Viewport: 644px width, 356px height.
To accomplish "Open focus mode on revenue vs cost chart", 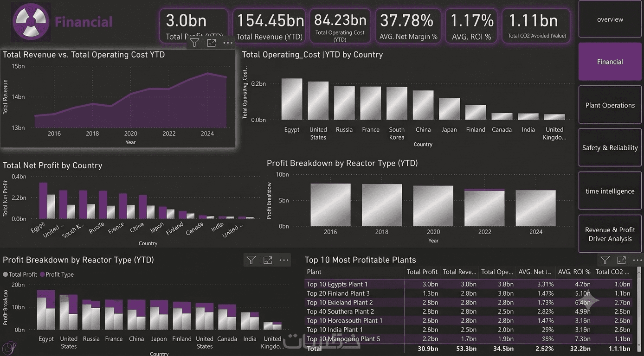I will 211,43.
